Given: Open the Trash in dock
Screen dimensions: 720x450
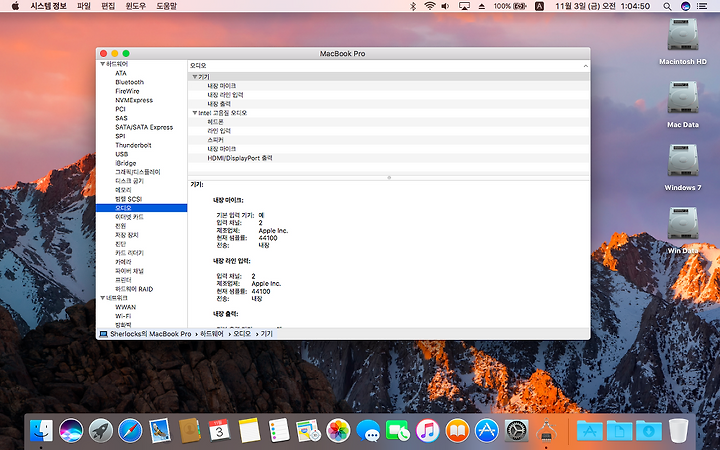Looking at the screenshot, I should 679,431.
